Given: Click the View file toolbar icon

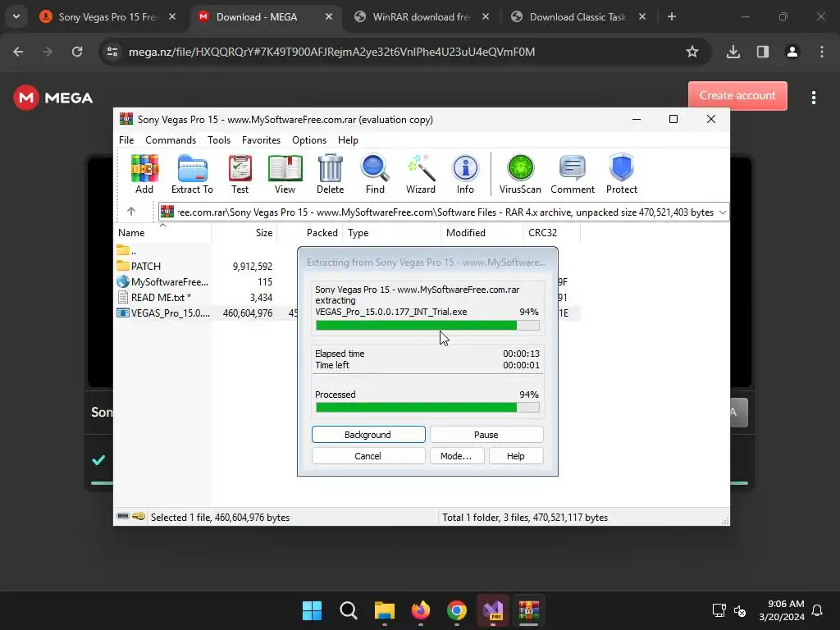Looking at the screenshot, I should point(285,174).
